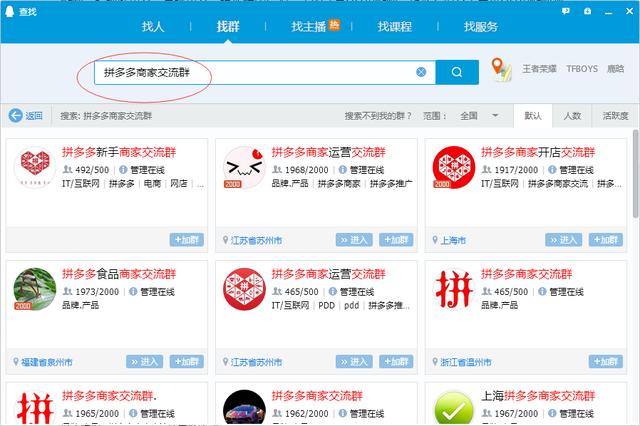Viewport: 640px width, 426px height.
Task: Click the 浙江省温州市 location link
Action: coord(465,362)
